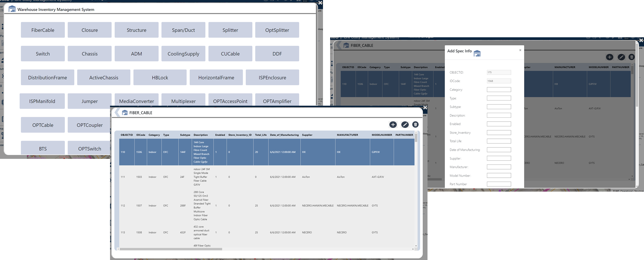Choose the HorizontalFrame category button

click(216, 77)
